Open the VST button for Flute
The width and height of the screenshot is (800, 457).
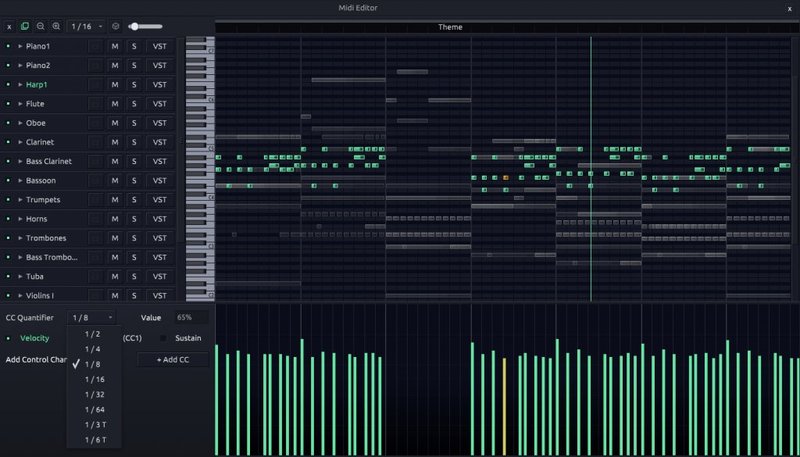(159, 104)
